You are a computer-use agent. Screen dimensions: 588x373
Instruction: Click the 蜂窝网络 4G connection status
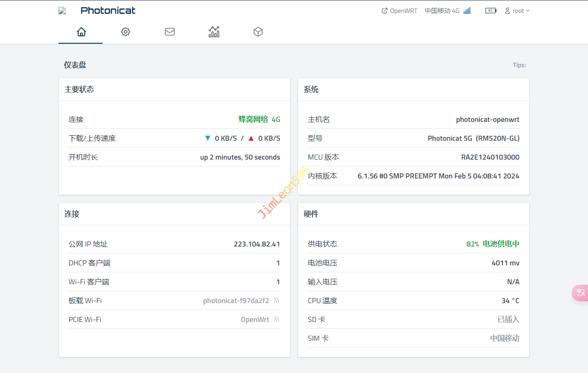click(x=259, y=120)
